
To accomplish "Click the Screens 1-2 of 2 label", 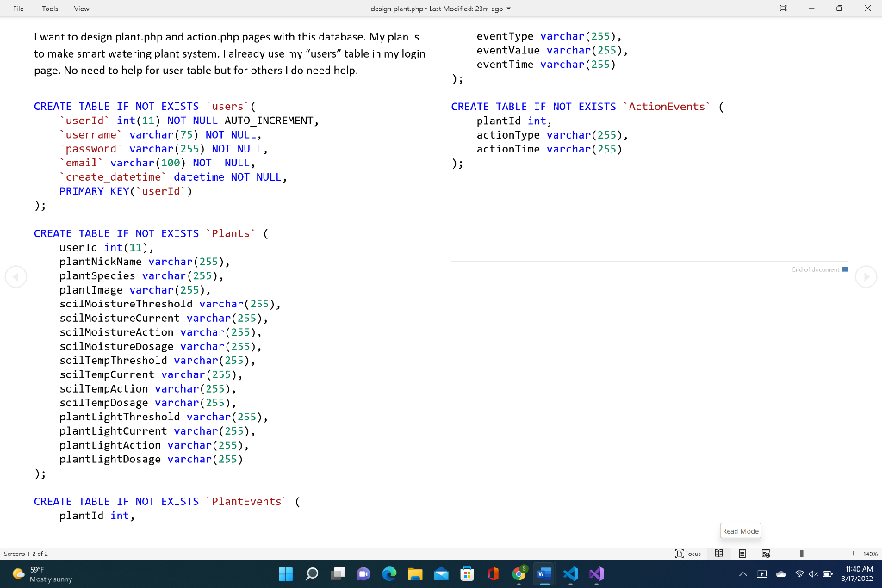I will click(x=26, y=554).
